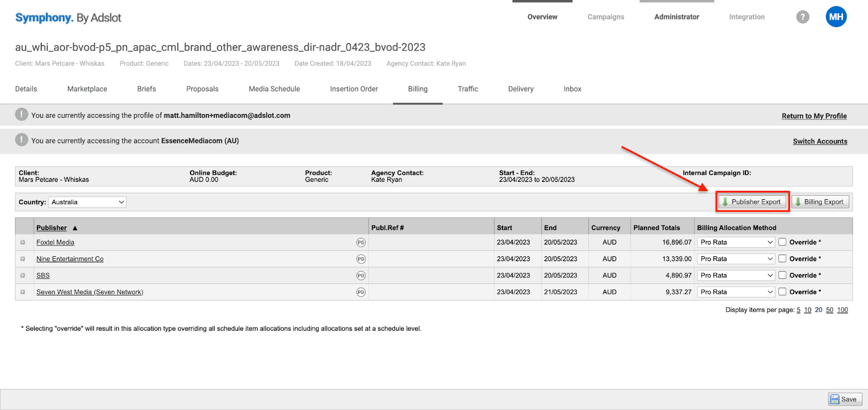Click Return to My Profile link
The image size is (868, 410).
814,116
